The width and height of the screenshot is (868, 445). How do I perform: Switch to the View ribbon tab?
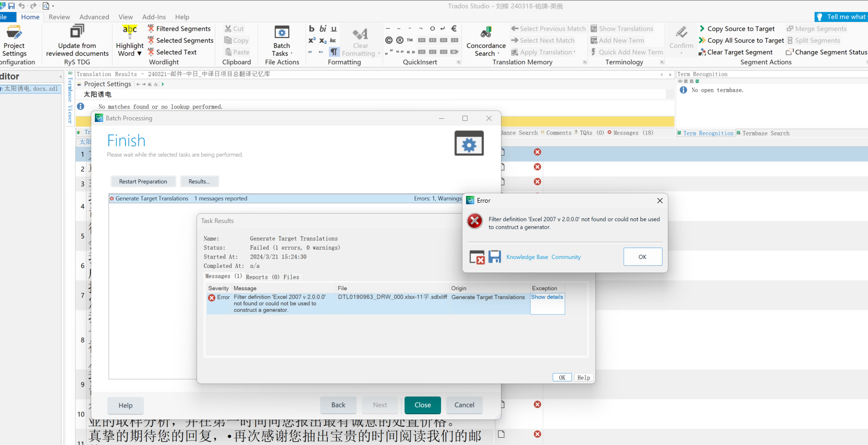point(126,17)
